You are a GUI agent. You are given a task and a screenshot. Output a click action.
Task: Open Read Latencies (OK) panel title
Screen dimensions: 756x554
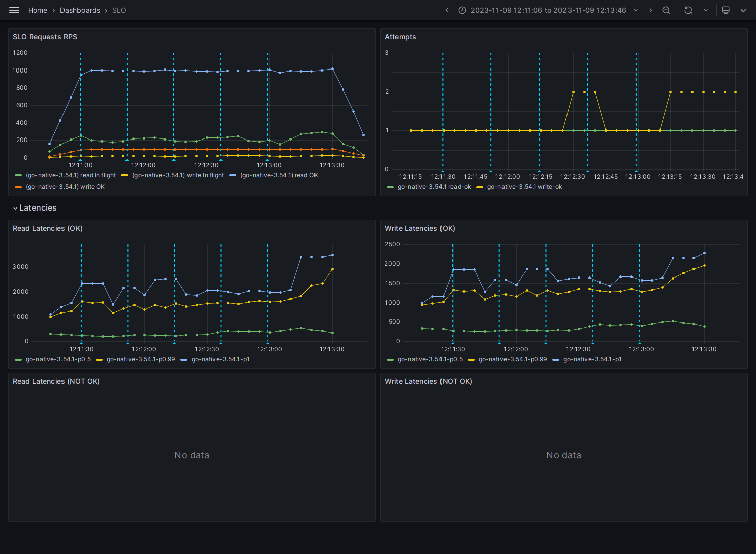(x=47, y=228)
